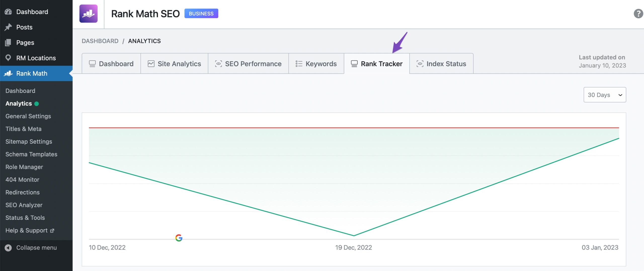Select the Posts pin icon in sidebar
This screenshot has height=271, width=644.
click(8, 27)
